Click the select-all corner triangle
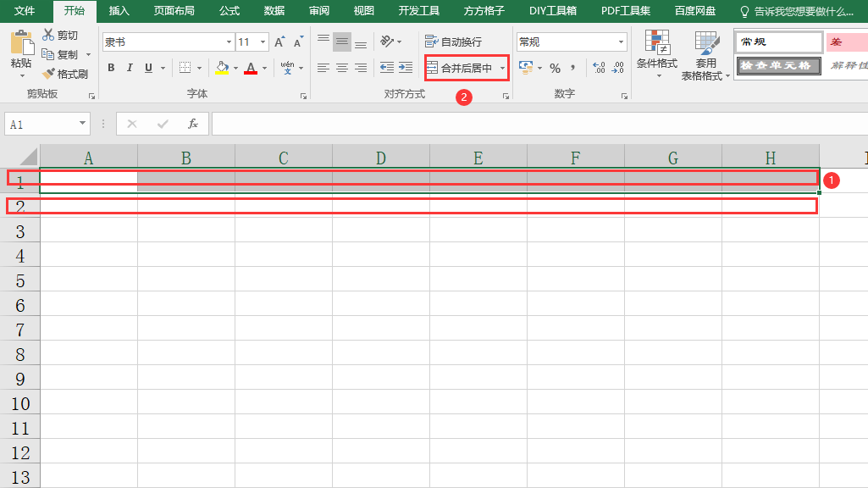868x488 pixels. [28, 157]
